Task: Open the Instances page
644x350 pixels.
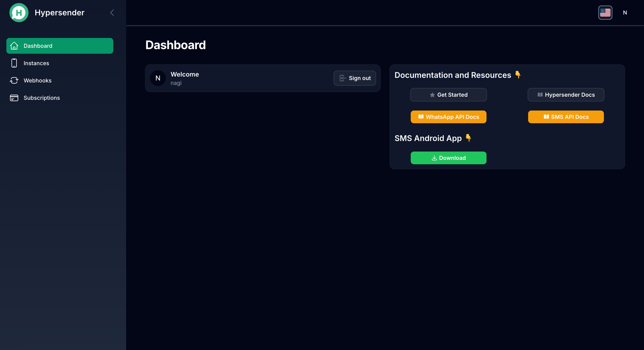Action: tap(60, 63)
